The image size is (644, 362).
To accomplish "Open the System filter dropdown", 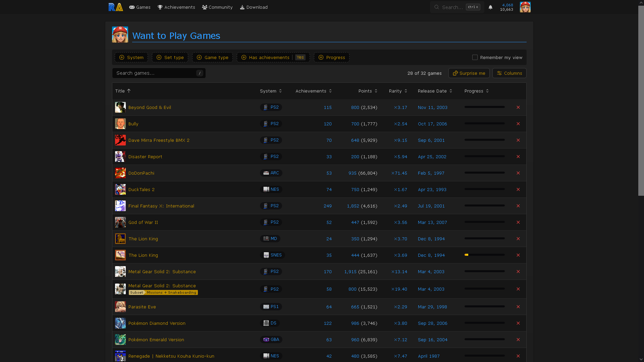I will tap(131, 57).
